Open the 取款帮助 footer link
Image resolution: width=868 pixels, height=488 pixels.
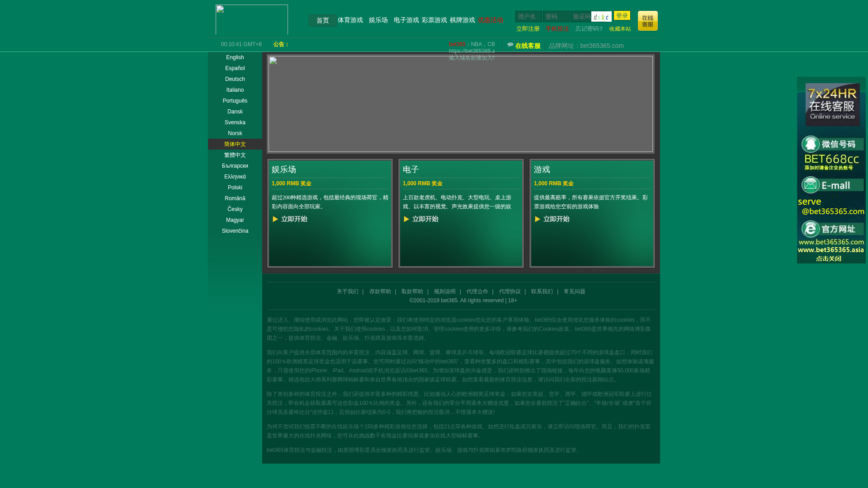coord(412,291)
